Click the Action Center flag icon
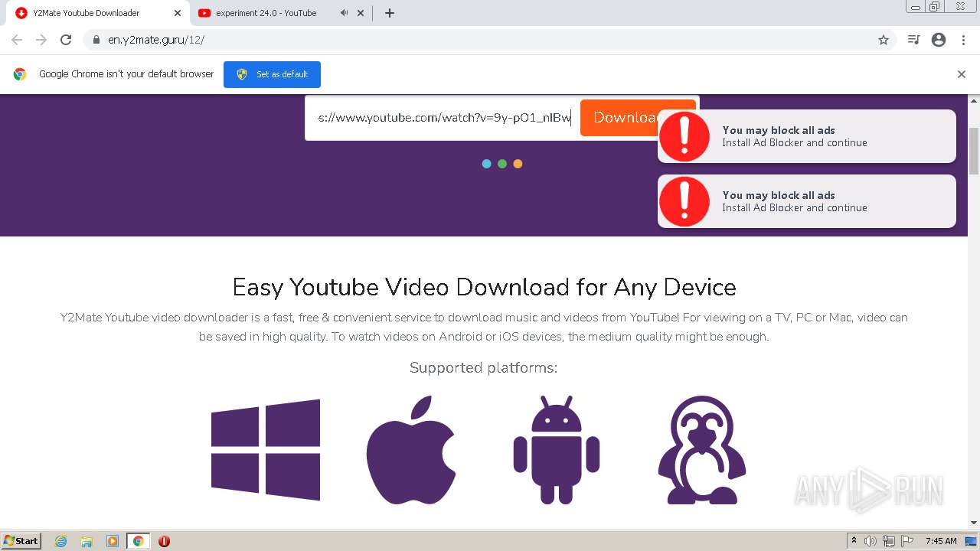The height and width of the screenshot is (551, 980). tap(907, 541)
